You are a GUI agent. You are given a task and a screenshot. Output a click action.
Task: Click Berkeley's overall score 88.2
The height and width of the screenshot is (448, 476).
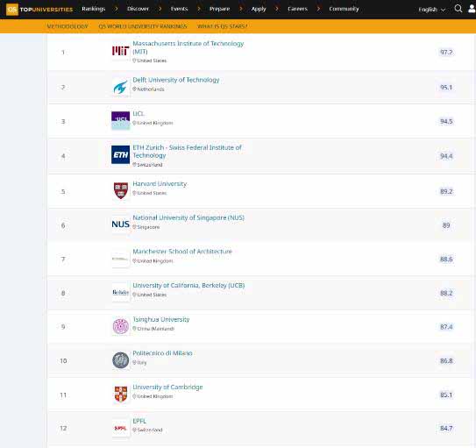click(446, 293)
